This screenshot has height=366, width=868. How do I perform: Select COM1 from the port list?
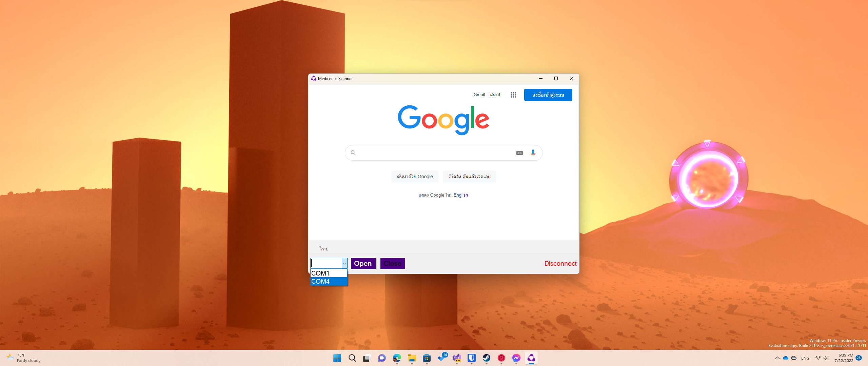[329, 273]
